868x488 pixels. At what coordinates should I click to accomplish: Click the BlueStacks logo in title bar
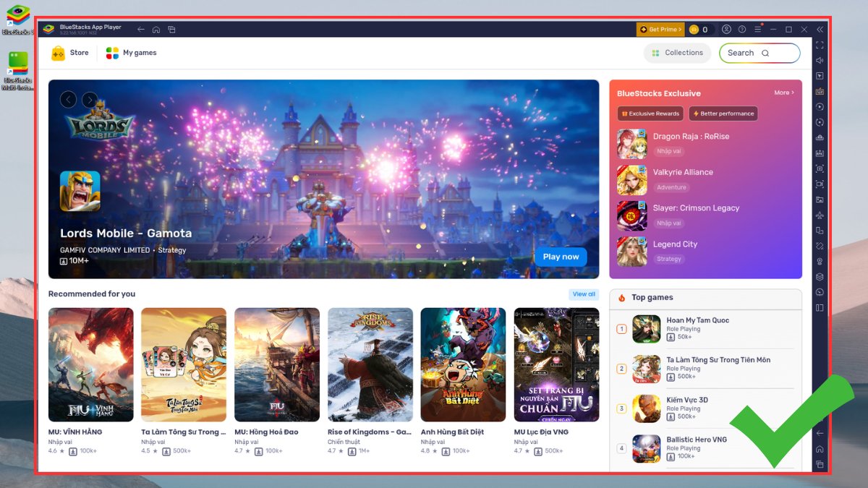point(48,30)
